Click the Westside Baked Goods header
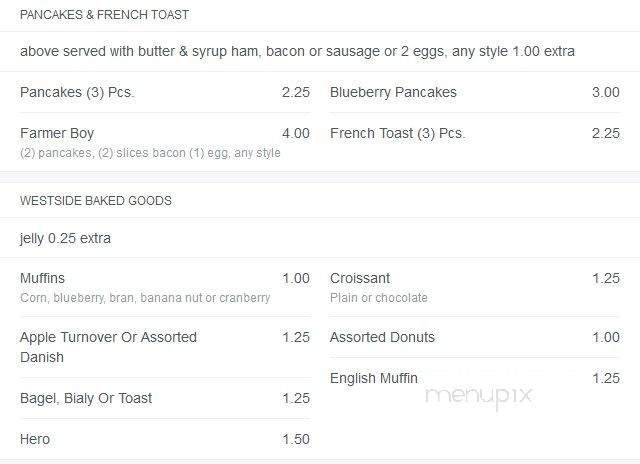 (96, 201)
